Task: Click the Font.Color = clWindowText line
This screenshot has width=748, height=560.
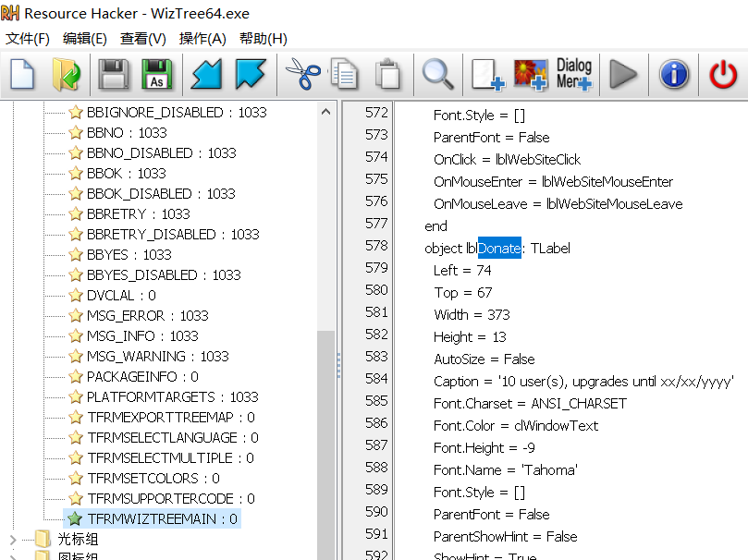Action: pyautogui.click(x=516, y=426)
